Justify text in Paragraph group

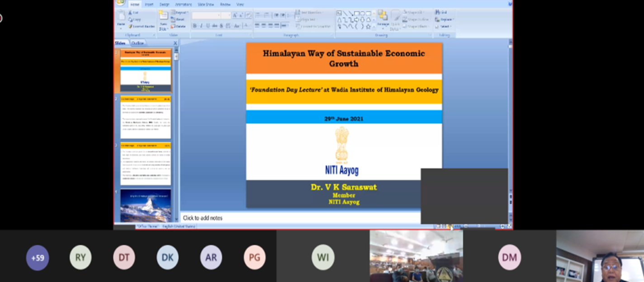tap(277, 25)
